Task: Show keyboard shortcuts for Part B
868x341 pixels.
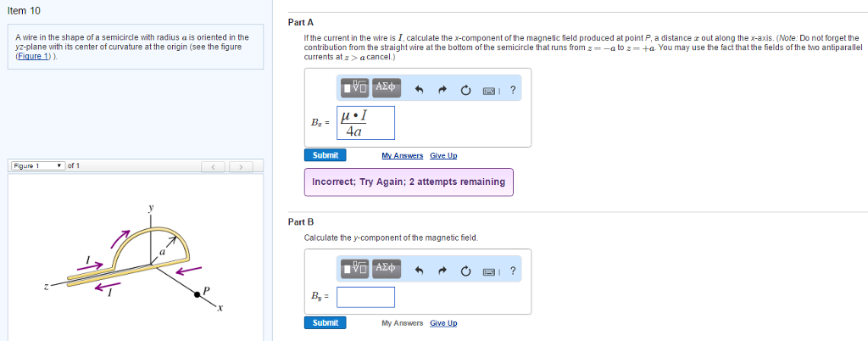Action: pyautogui.click(x=492, y=271)
